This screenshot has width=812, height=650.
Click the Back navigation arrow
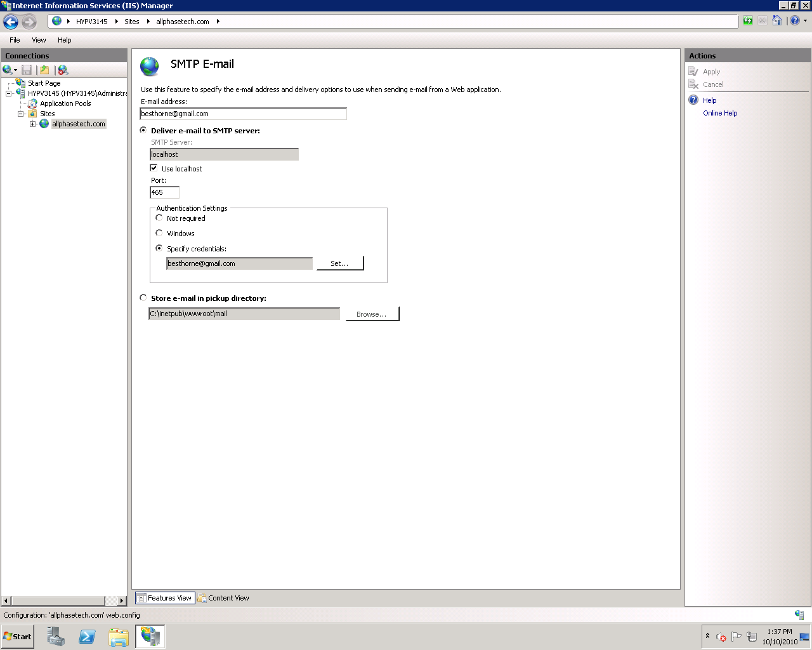[11, 22]
